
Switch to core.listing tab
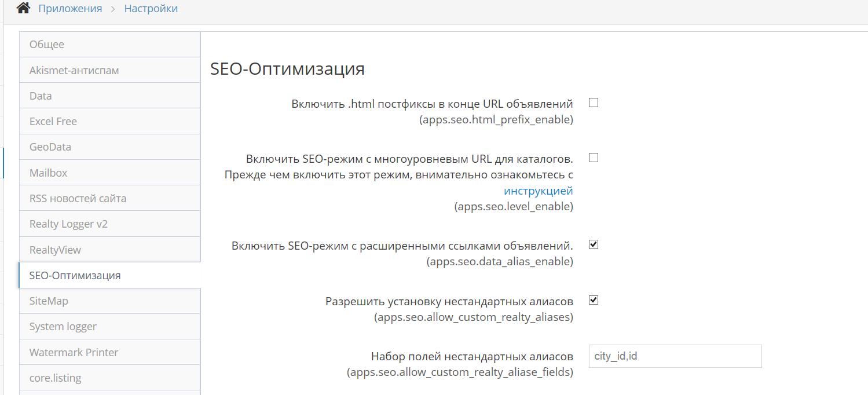110,378
